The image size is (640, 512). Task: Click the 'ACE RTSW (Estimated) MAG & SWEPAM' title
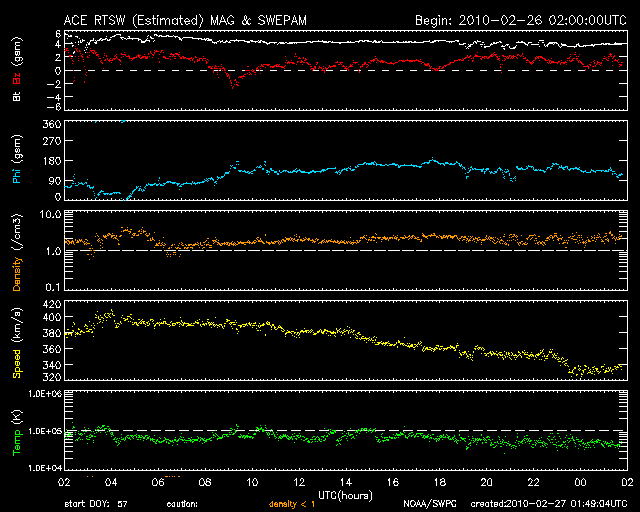point(185,20)
